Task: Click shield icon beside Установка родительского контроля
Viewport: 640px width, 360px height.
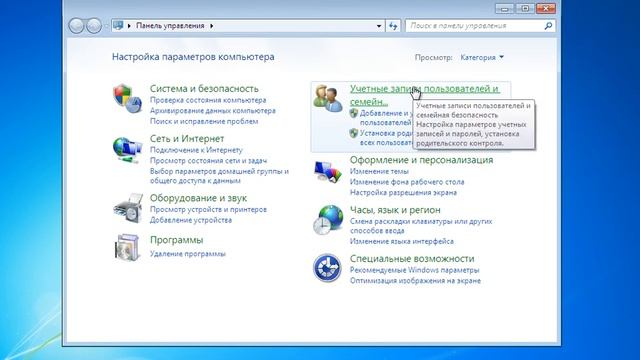Action: coord(354,133)
